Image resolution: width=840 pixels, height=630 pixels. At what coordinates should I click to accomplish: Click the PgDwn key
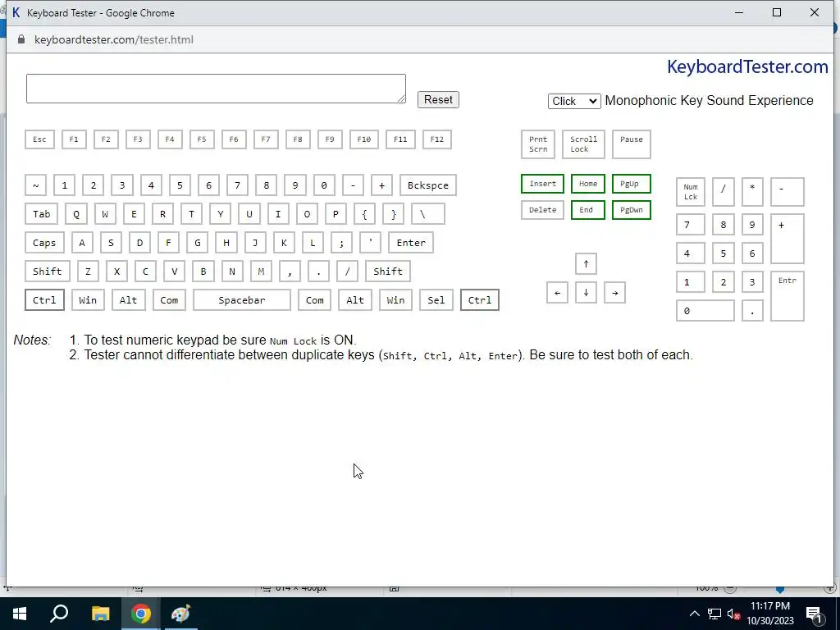pyautogui.click(x=632, y=210)
